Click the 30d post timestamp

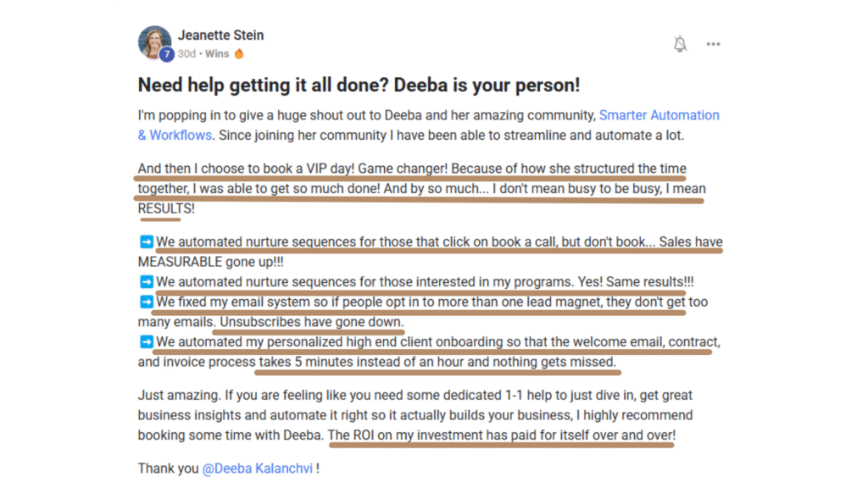pos(186,53)
